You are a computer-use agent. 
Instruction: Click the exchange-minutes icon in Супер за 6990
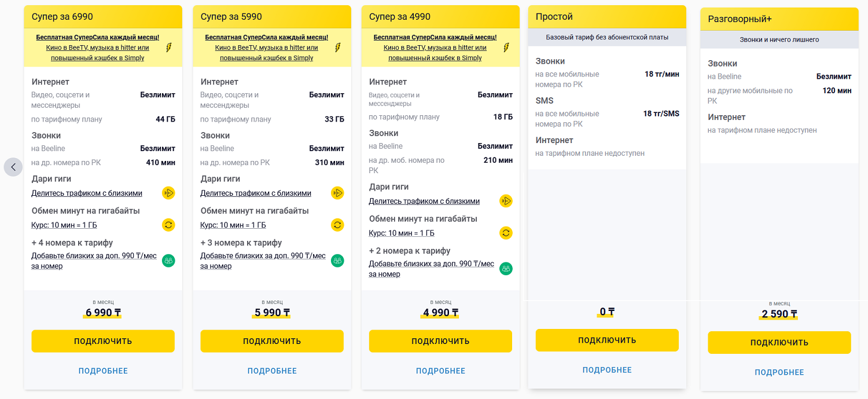point(168,225)
